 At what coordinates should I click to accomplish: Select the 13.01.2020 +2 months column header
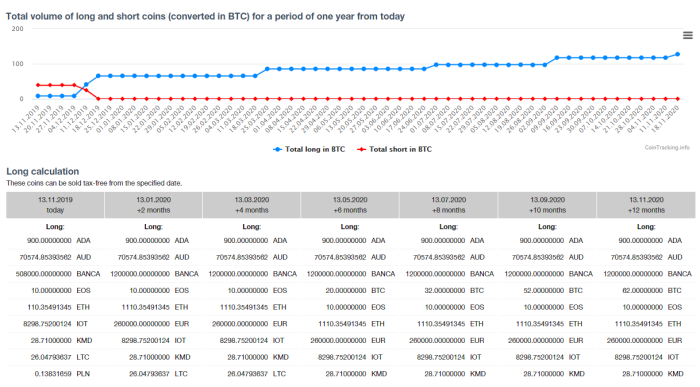coord(154,205)
